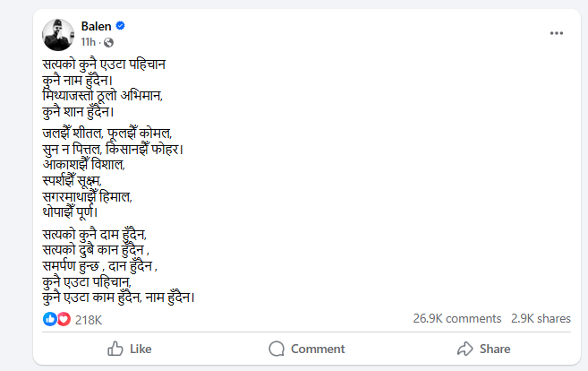The height and width of the screenshot is (371, 588).
Task: Click the speech bubble Comment icon
Action: coord(277,349)
